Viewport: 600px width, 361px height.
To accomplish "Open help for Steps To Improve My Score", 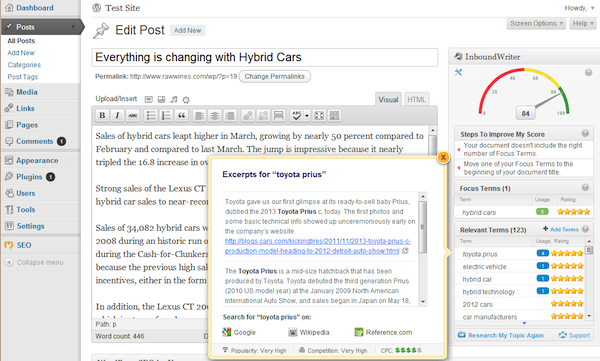I will click(585, 134).
